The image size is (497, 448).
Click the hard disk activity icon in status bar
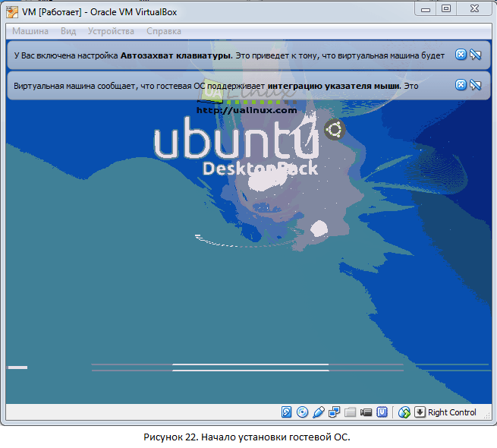[287, 412]
